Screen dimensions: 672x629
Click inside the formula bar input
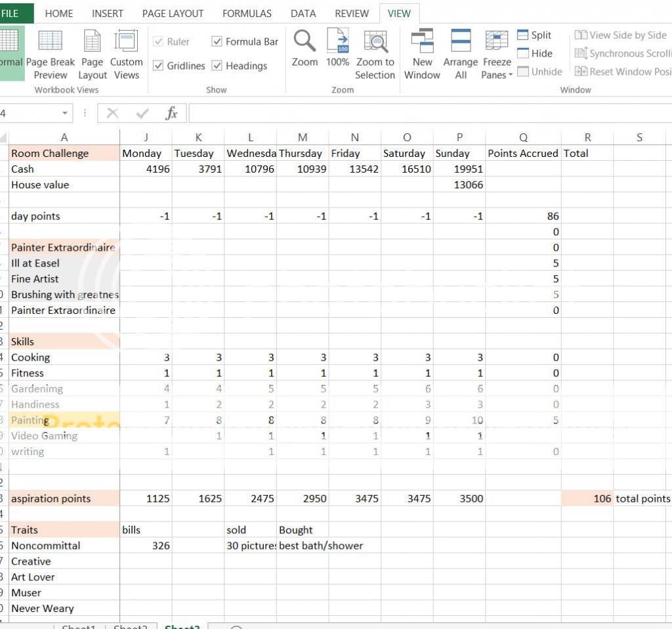point(427,114)
